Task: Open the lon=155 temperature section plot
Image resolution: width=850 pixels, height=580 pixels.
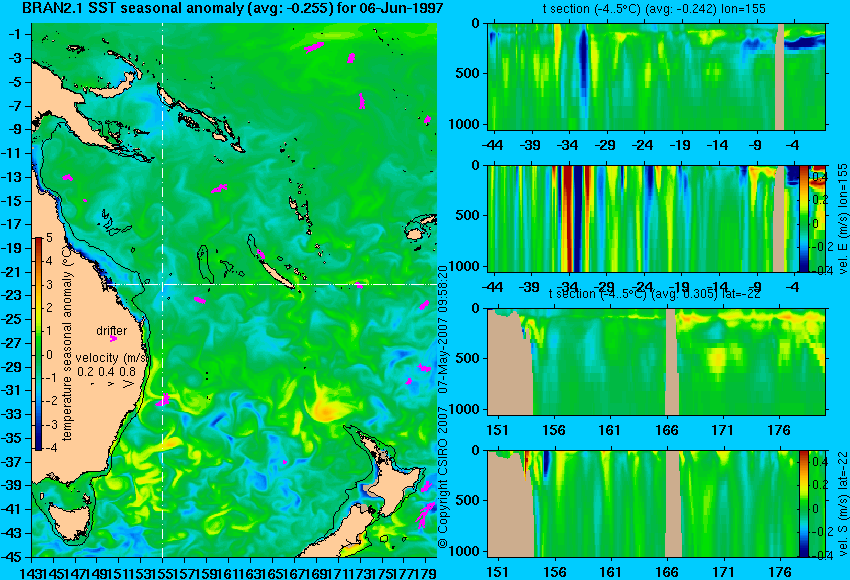Action: [x=656, y=76]
